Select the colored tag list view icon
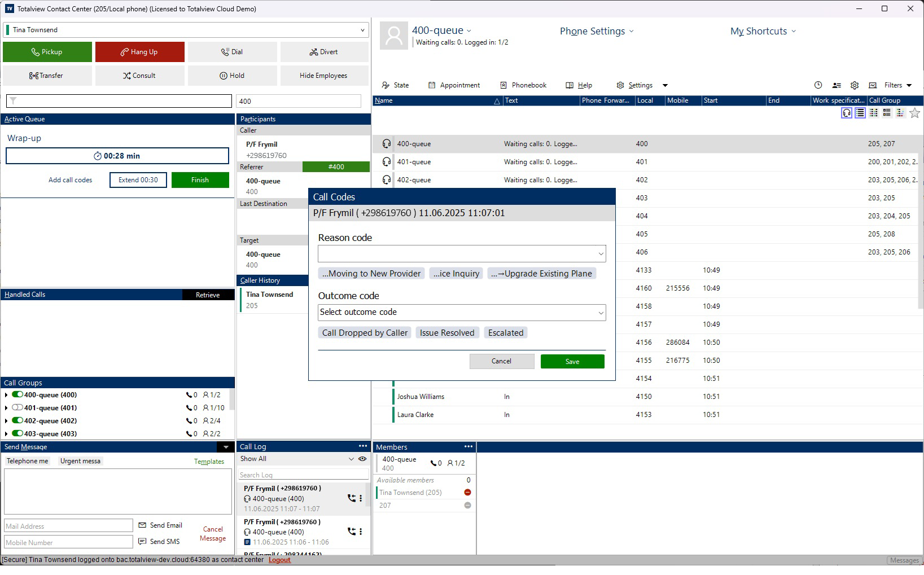The height and width of the screenshot is (575, 924). click(x=900, y=113)
